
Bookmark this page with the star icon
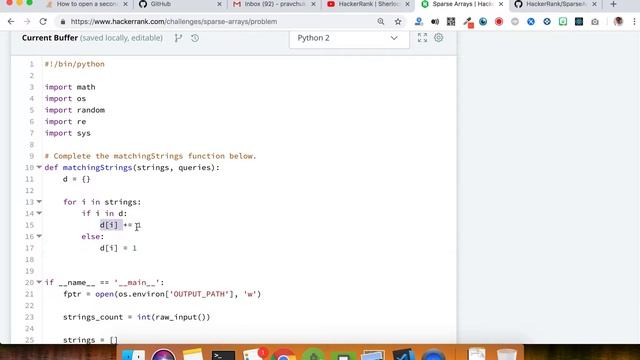(398, 22)
